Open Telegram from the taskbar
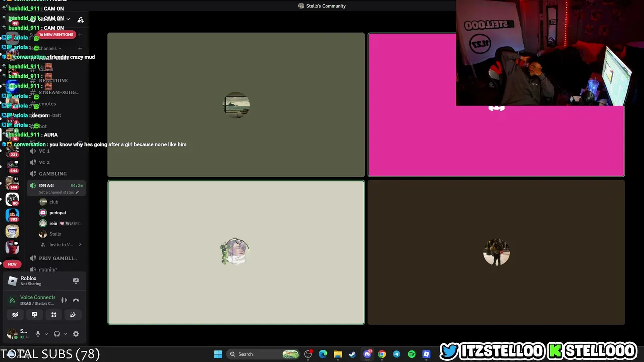The image size is (644, 362). pyautogui.click(x=396, y=354)
